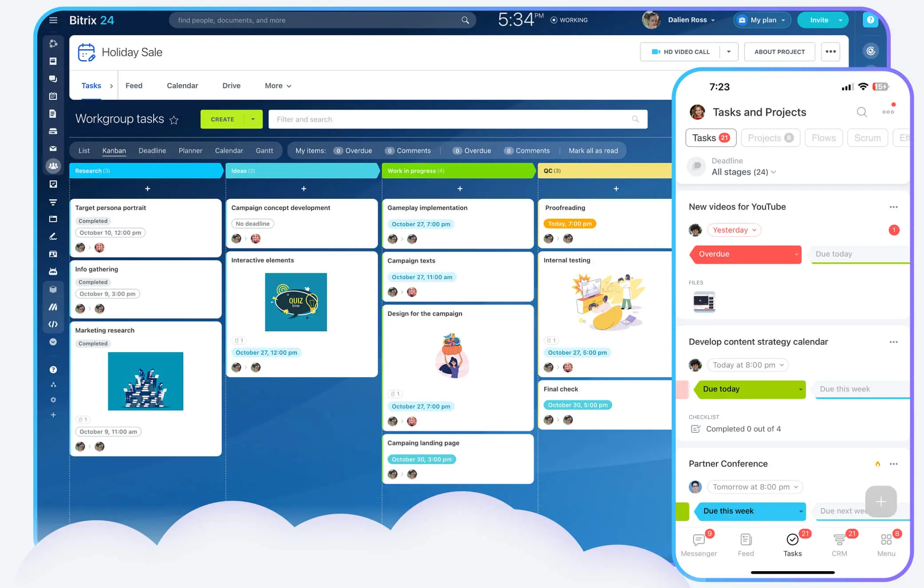Toggle the WORKING status indicator

pyautogui.click(x=569, y=20)
